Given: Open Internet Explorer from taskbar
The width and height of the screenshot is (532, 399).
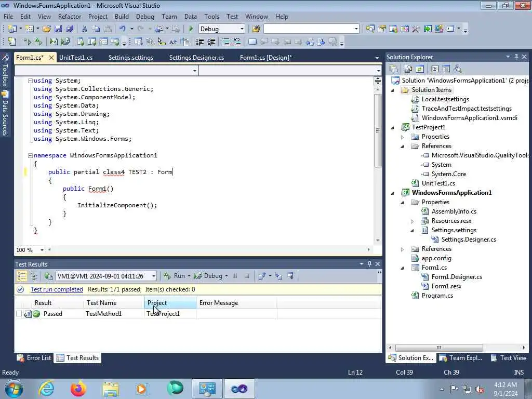Looking at the screenshot, I should pos(46,389).
